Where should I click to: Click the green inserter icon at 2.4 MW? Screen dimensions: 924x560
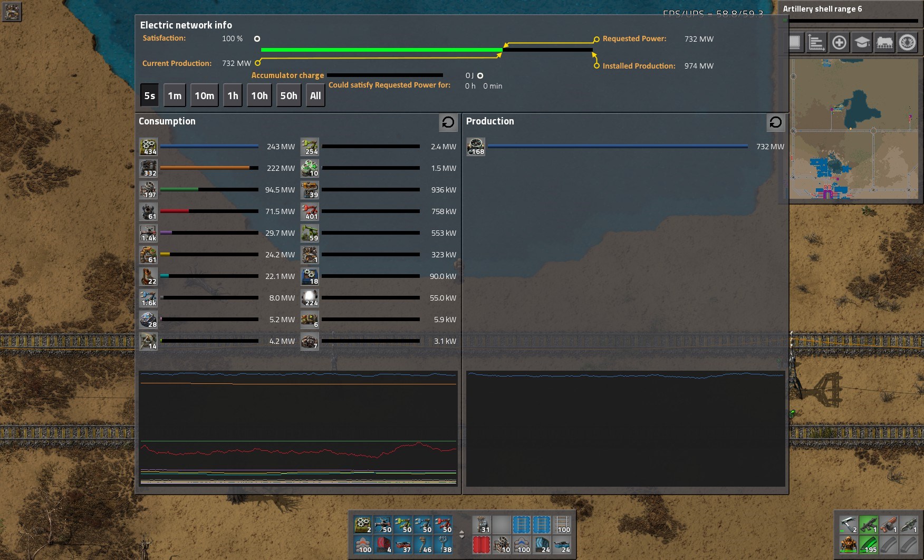[310, 147]
